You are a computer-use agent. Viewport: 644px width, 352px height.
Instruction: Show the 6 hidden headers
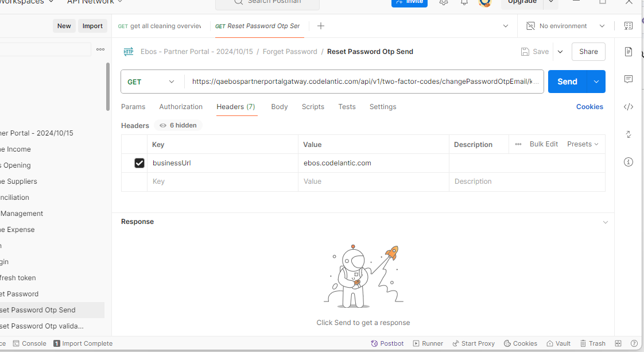(x=178, y=125)
